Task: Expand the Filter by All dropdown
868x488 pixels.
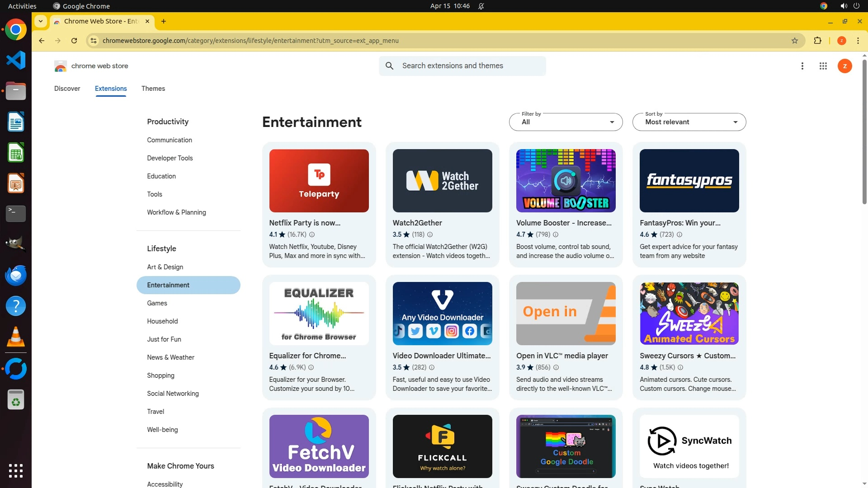Action: point(566,122)
